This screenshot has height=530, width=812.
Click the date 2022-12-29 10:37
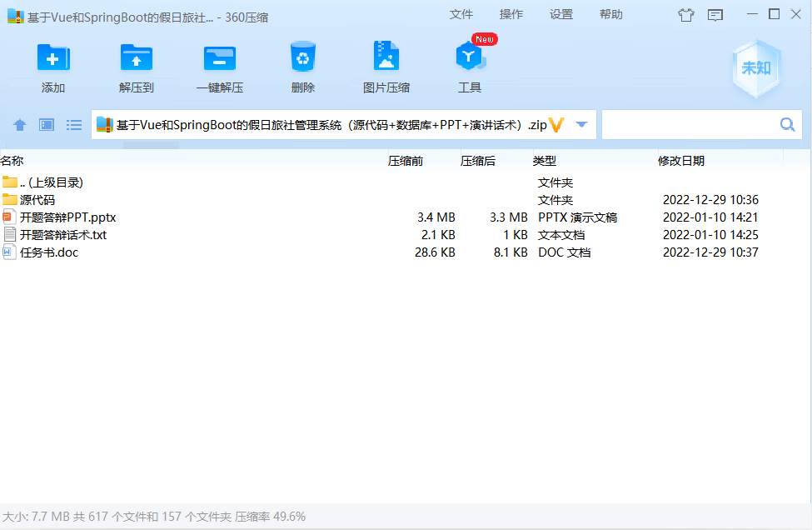[x=710, y=252]
